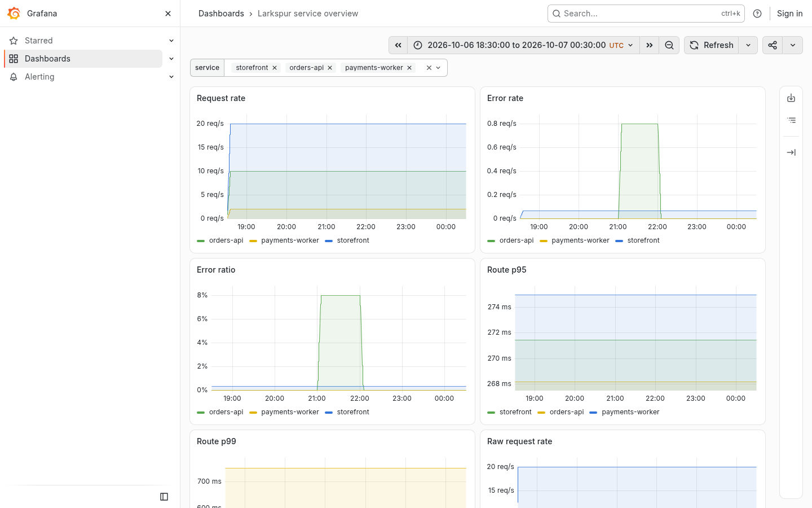Toggle orders-api series in Request rate legend
The height and width of the screenshot is (508, 812).
coord(226,240)
